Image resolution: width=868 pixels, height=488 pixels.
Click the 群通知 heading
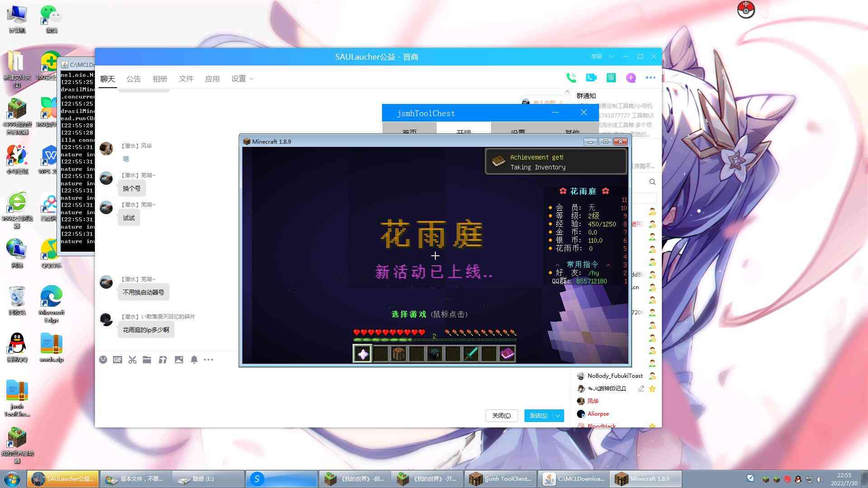click(586, 96)
